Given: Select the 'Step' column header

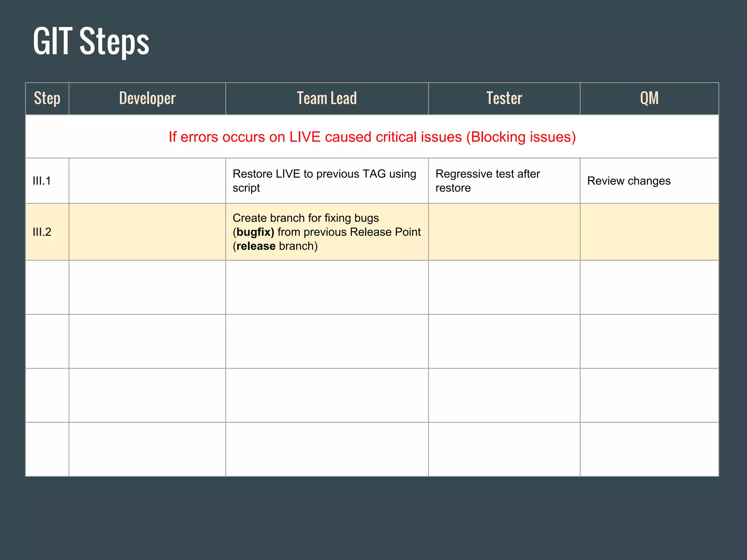Looking at the screenshot, I should click(47, 98).
